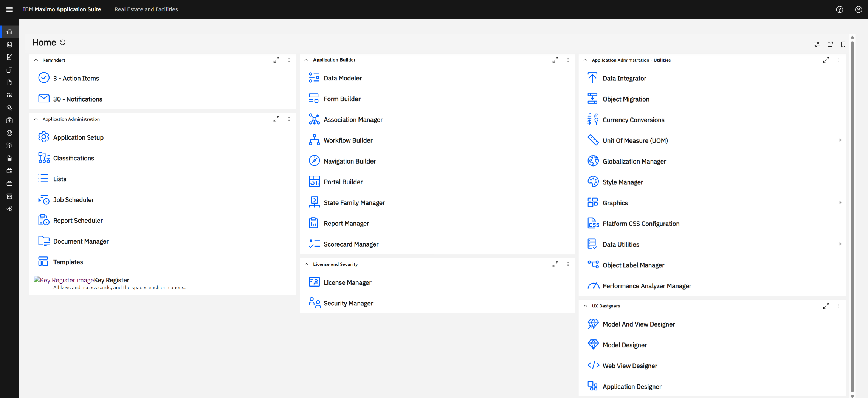Collapse the Application Builder section
The image size is (868, 398).
click(x=306, y=60)
